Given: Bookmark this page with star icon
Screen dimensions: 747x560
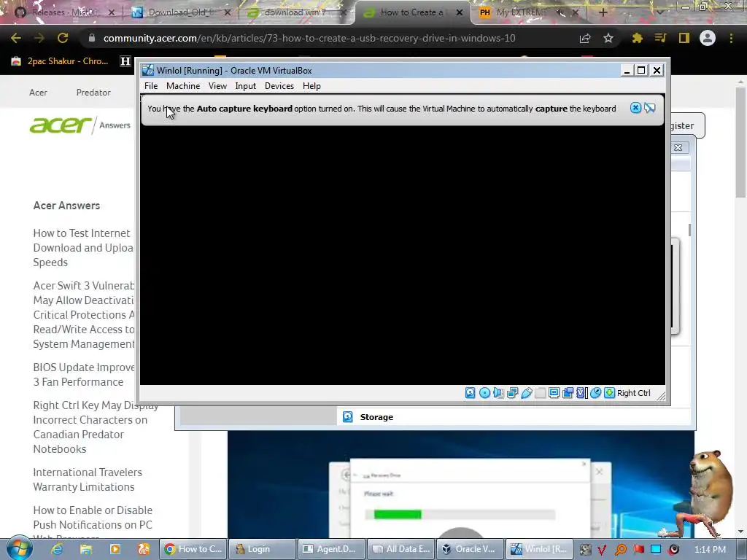Looking at the screenshot, I should [608, 38].
